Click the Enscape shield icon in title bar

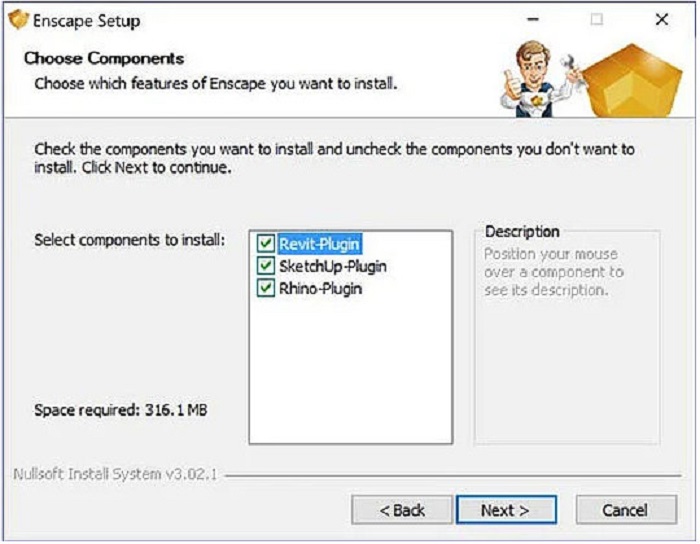coord(18,20)
